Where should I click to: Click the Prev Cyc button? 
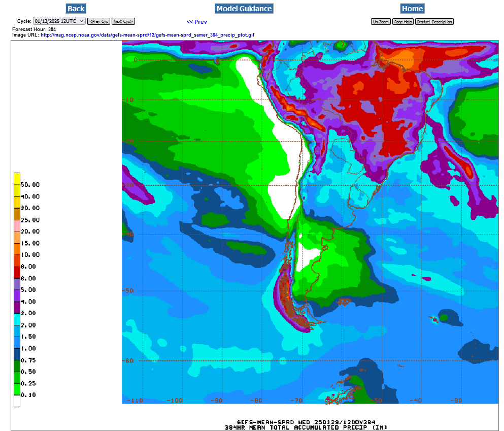(98, 22)
